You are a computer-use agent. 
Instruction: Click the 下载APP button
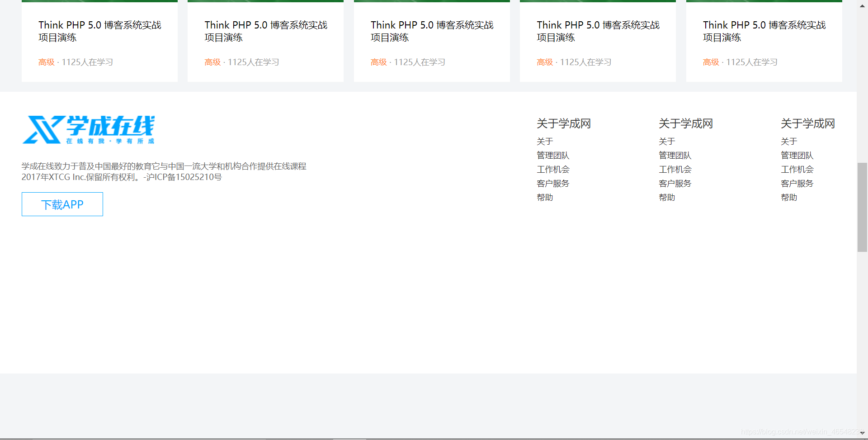click(62, 204)
